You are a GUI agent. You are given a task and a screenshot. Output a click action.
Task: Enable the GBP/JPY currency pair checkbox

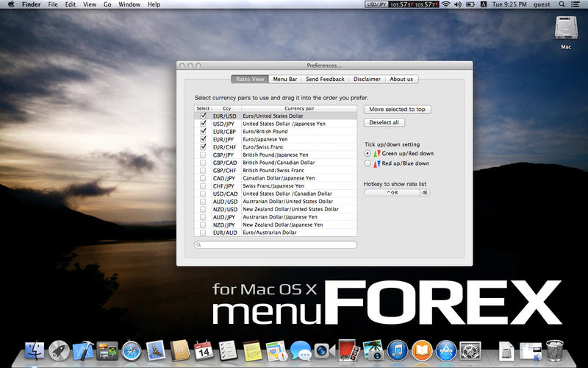point(203,155)
